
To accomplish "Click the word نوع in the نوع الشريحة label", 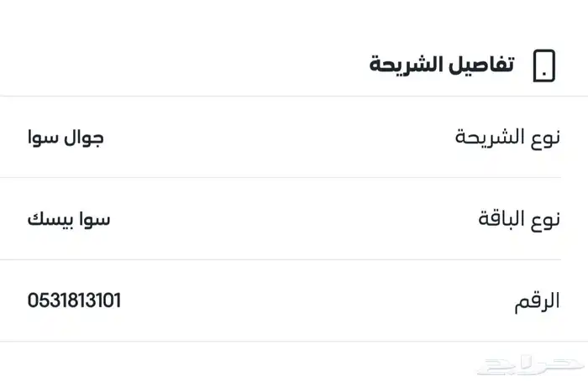I will tap(545, 137).
